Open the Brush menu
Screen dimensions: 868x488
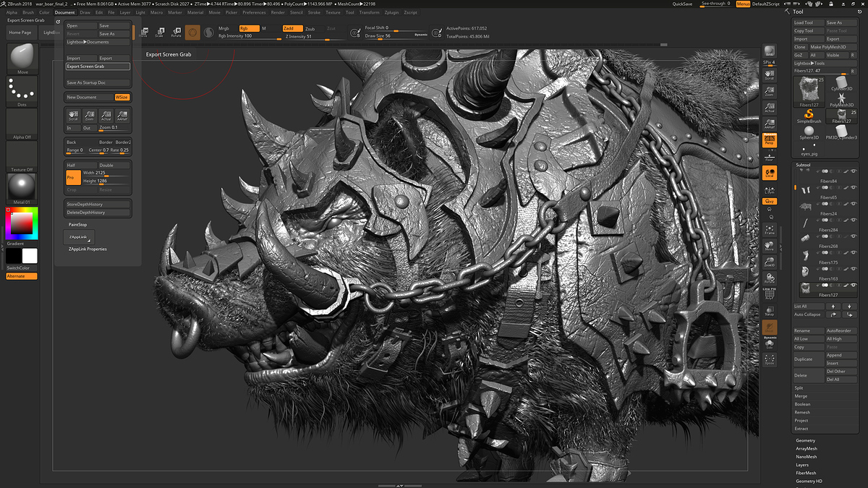[28, 12]
